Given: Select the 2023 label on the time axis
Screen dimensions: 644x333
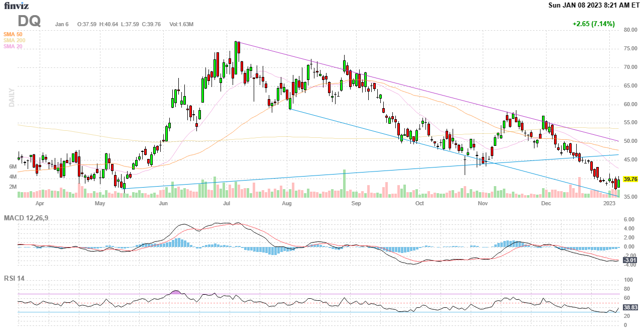Looking at the screenshot, I should (x=609, y=204).
